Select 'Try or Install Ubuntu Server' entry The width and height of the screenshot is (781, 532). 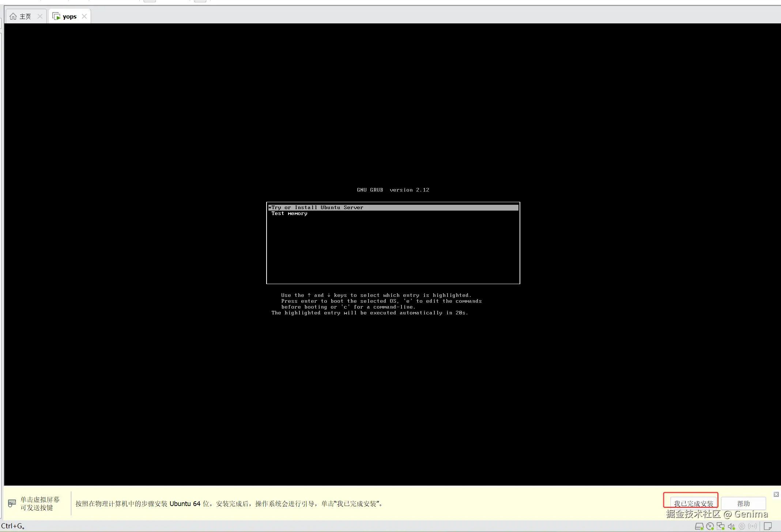pyautogui.click(x=393, y=207)
